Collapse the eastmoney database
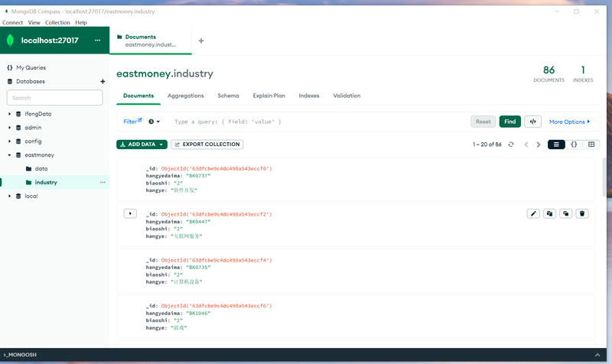 tap(10, 155)
